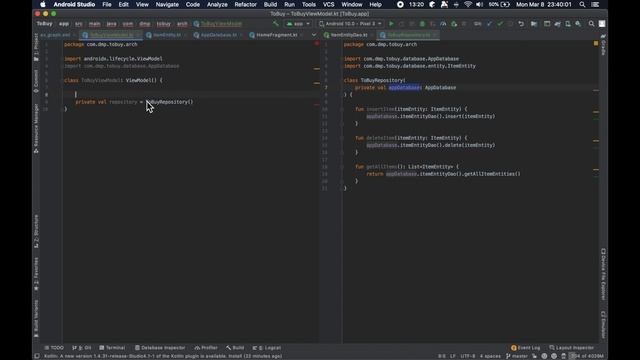Click the Wi-Fi icon in macOS menu bar
The width and height of the screenshot is (640, 360).
(x=468, y=4)
